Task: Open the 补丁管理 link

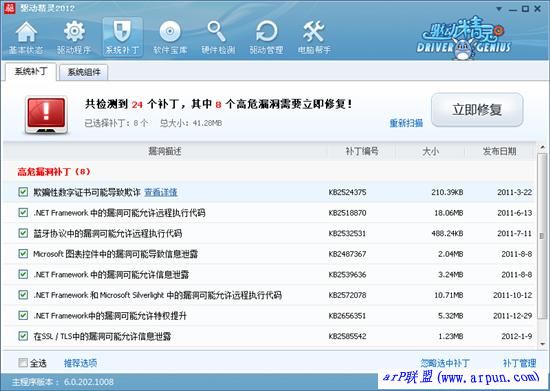Action: [519, 363]
